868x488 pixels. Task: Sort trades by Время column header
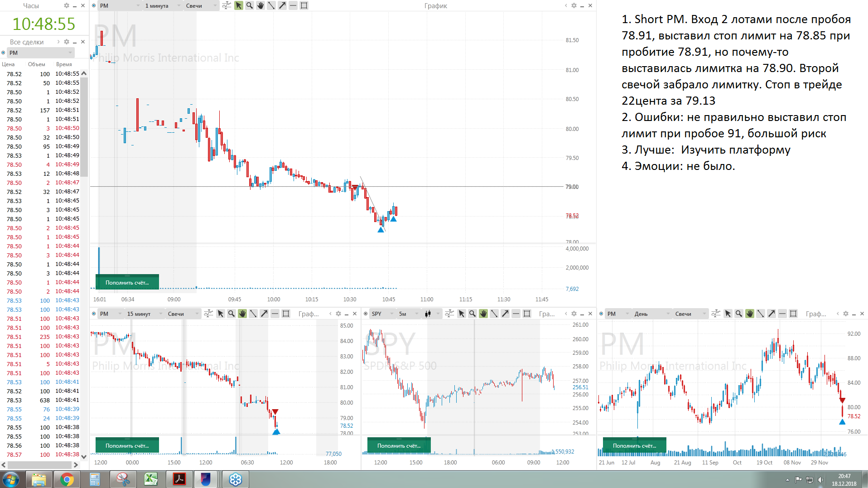64,64
